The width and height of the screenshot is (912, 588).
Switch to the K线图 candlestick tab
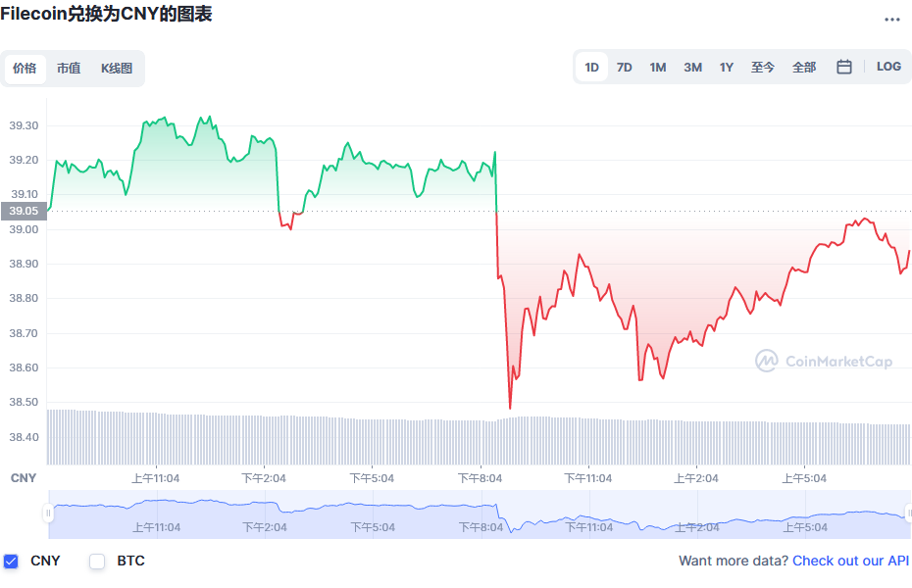117,69
